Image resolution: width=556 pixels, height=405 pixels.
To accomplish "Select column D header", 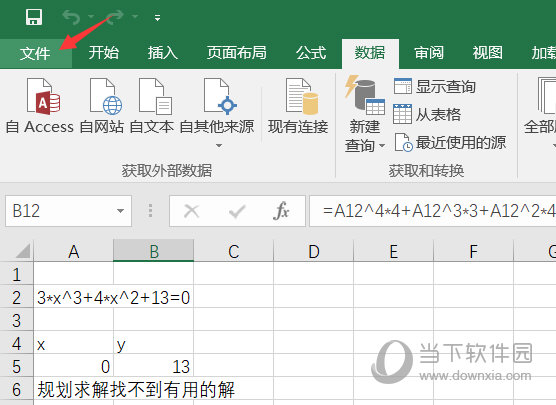I will point(314,252).
